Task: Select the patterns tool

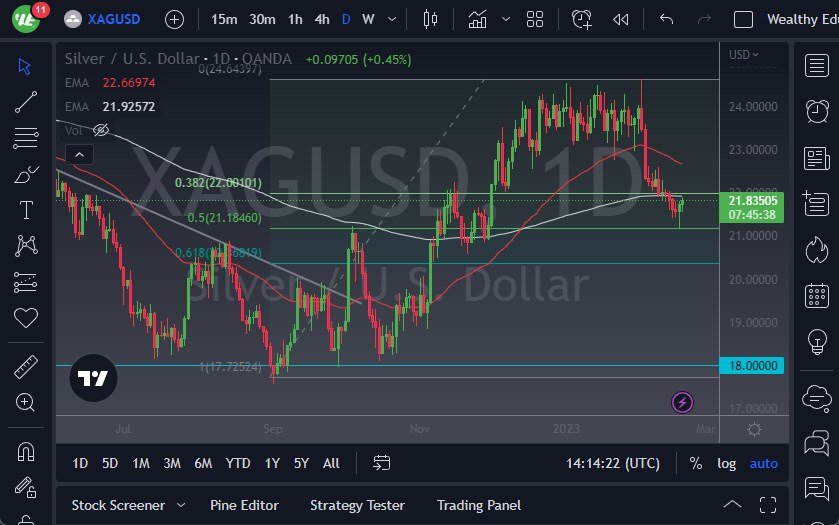Action: [25, 246]
